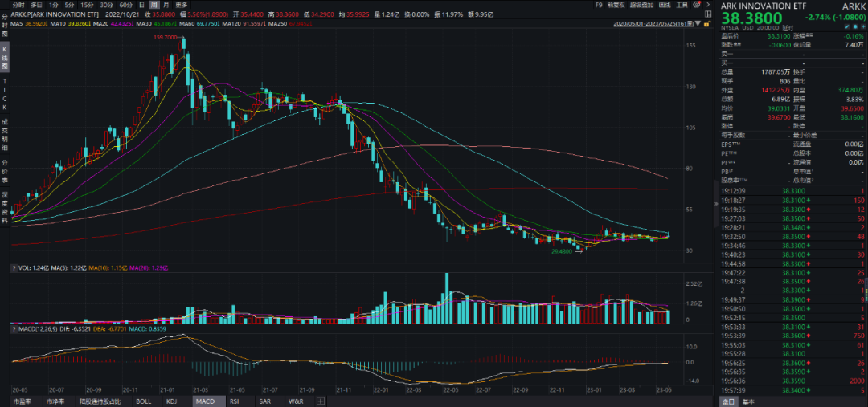Viewport: 868px width, 407px height.
Task: Open 分价表 in left sidebar
Action: point(5,172)
